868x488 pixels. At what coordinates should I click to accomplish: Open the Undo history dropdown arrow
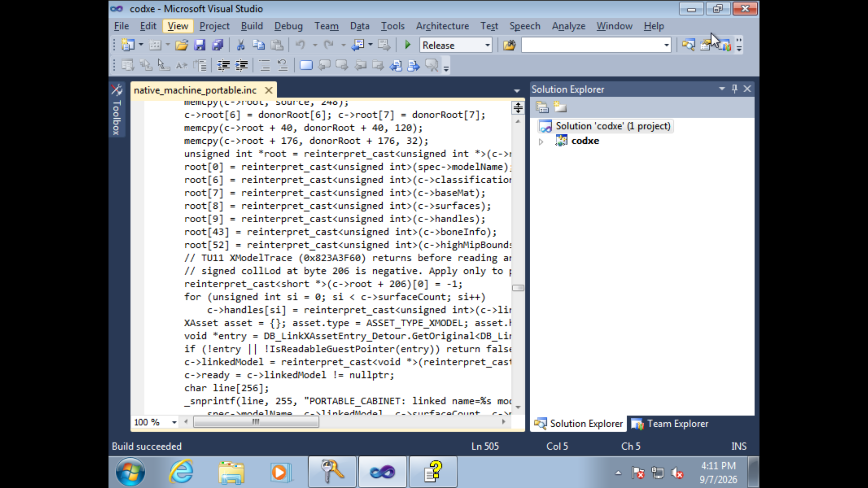click(x=315, y=45)
